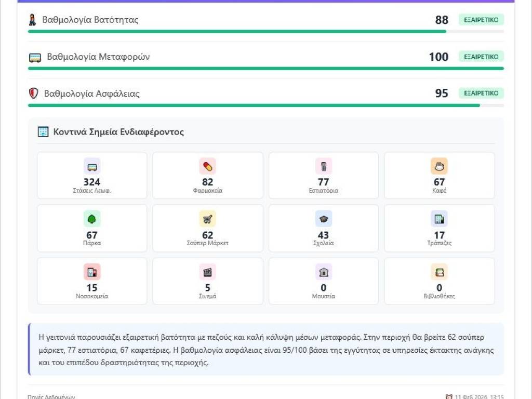
Task: Click the bus stops icon above 324
Action: (92, 167)
